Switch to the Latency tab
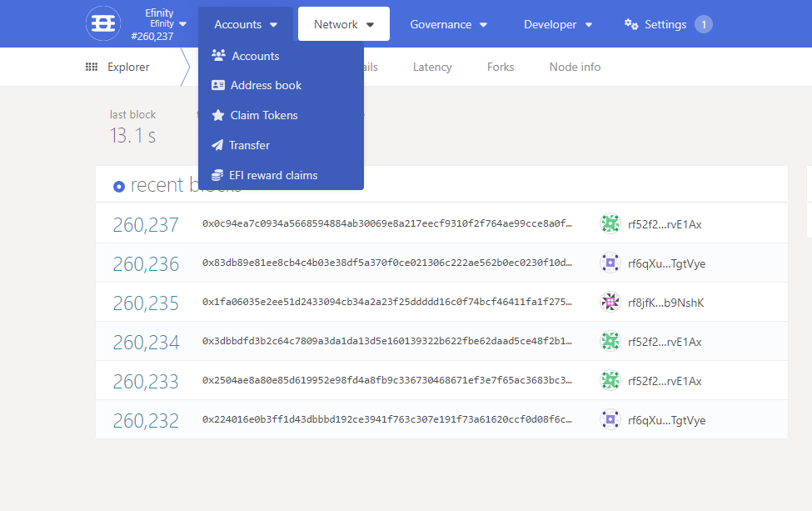Viewport: 812px width, 511px height. pos(432,67)
